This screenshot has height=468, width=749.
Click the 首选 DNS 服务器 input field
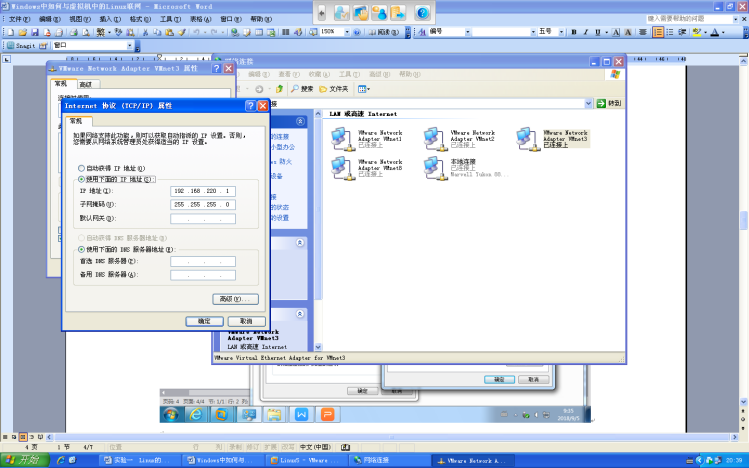pos(203,261)
